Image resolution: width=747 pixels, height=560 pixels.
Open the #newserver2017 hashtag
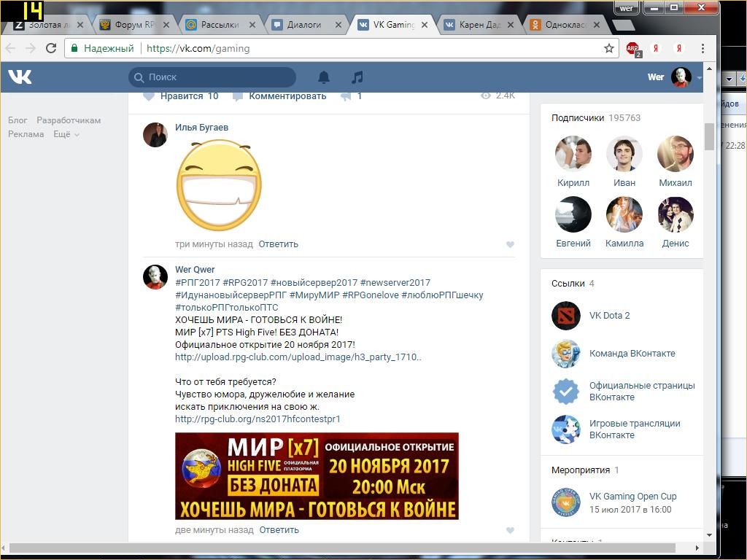(x=395, y=282)
